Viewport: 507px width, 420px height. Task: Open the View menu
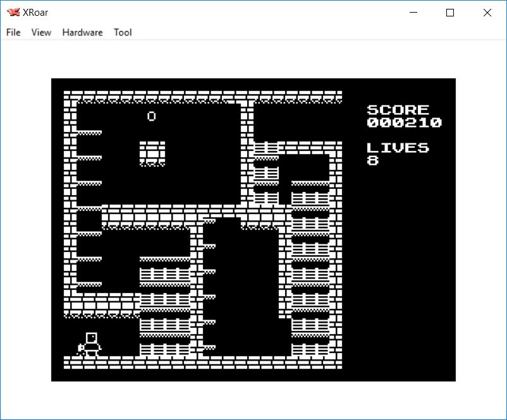[x=41, y=32]
